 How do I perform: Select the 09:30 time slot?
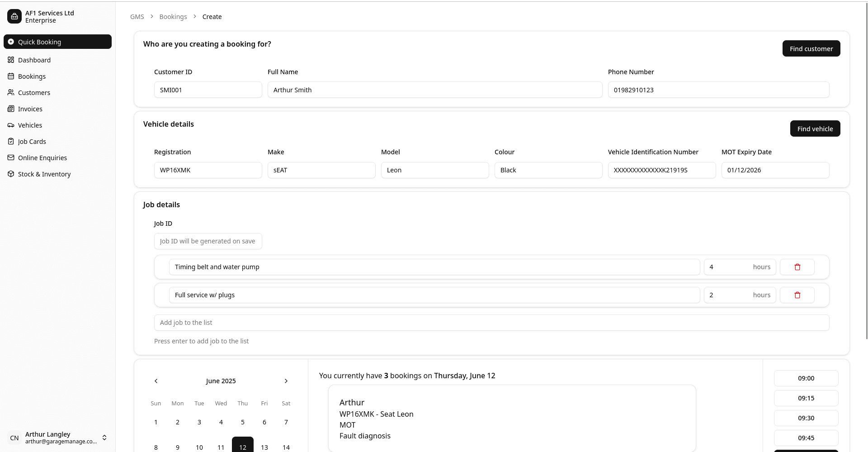tap(806, 418)
